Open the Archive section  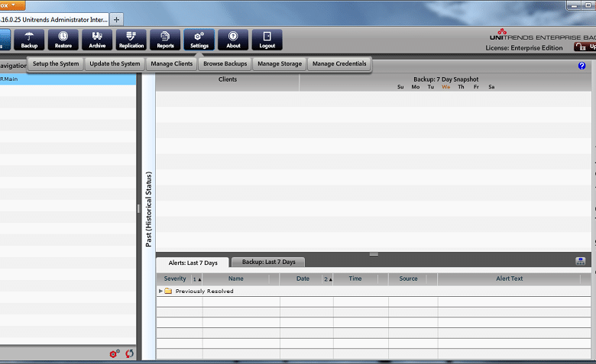[97, 40]
